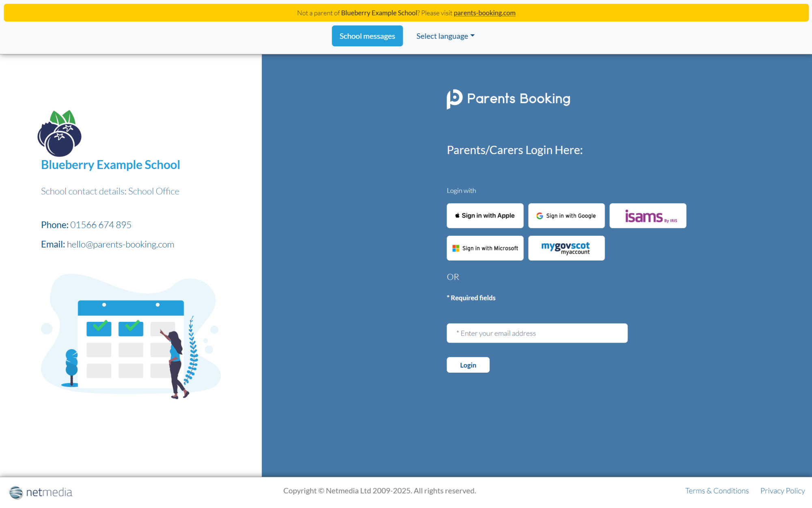Click the Select language dropdown caret arrow
The image size is (812, 508).
[x=473, y=36]
